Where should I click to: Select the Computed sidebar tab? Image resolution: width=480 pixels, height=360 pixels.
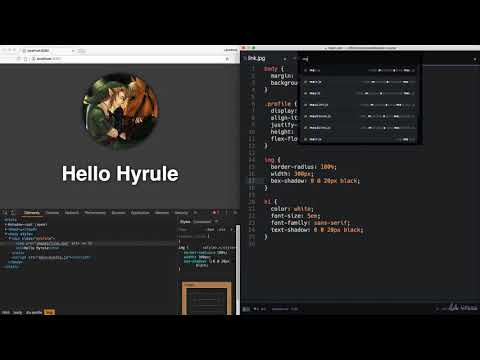click(x=202, y=222)
